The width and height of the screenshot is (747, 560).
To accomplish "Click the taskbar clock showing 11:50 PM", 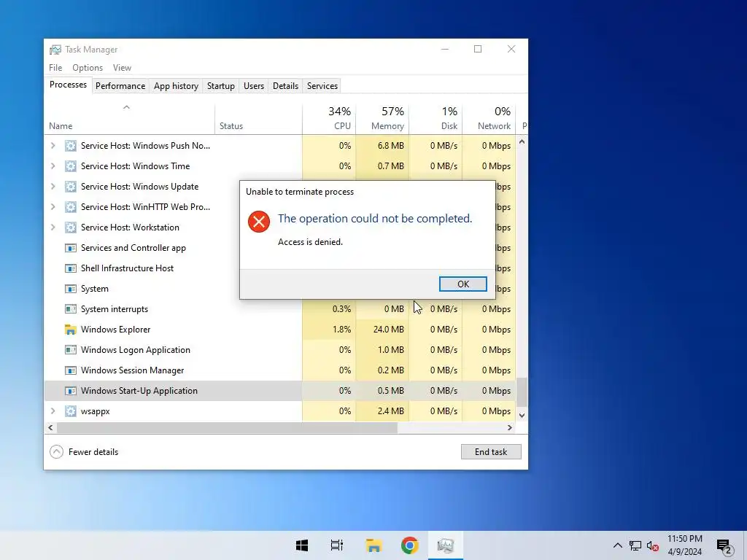I will (684, 545).
